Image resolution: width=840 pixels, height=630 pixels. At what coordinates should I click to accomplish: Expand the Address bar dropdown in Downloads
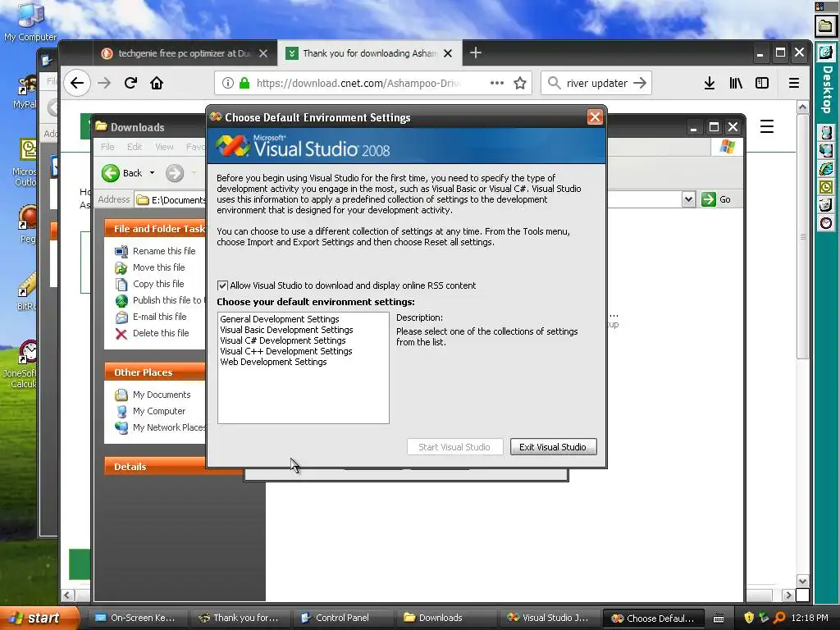pyautogui.click(x=688, y=199)
